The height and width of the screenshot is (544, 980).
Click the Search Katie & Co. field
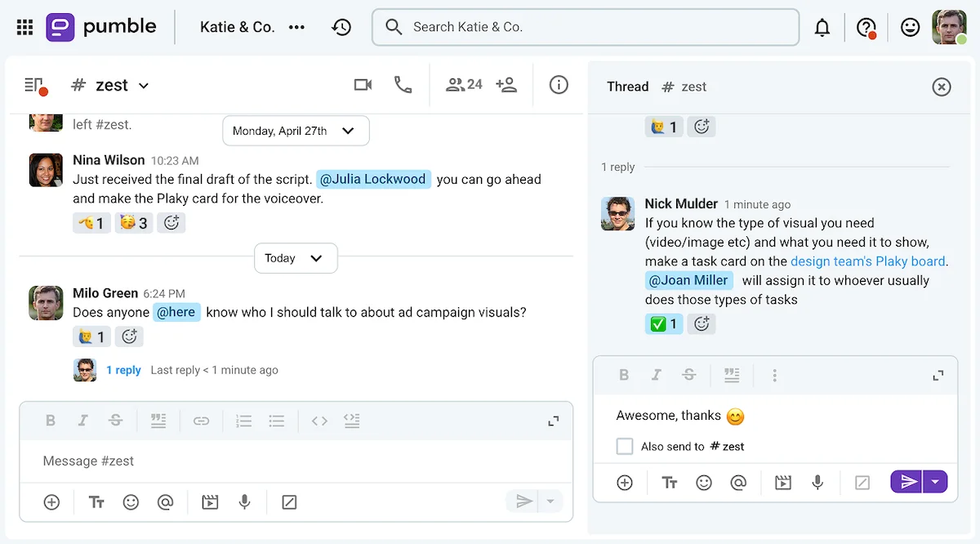point(586,27)
